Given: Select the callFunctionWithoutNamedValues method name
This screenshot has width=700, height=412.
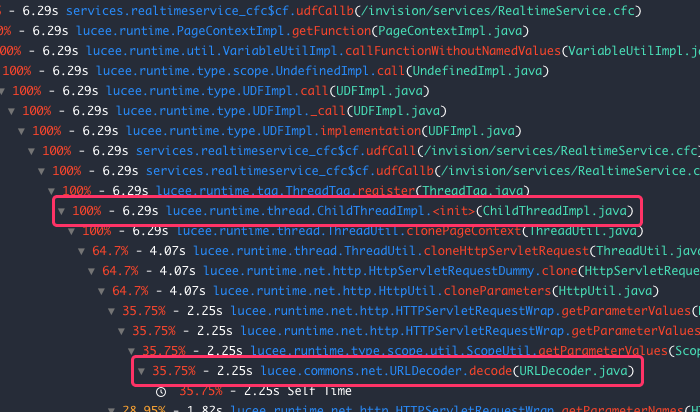Looking at the screenshot, I should (x=453, y=51).
